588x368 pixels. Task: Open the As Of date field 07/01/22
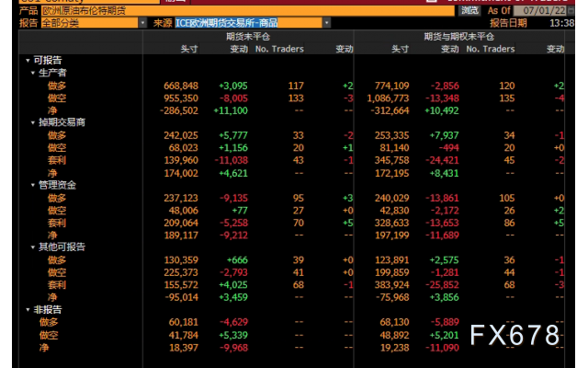[x=544, y=10]
